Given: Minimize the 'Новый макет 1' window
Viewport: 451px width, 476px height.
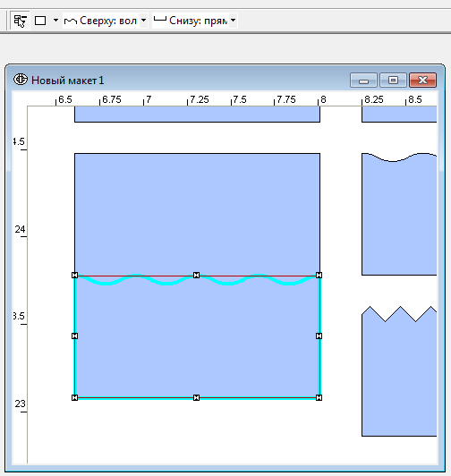Looking at the screenshot, I should click(x=363, y=81).
